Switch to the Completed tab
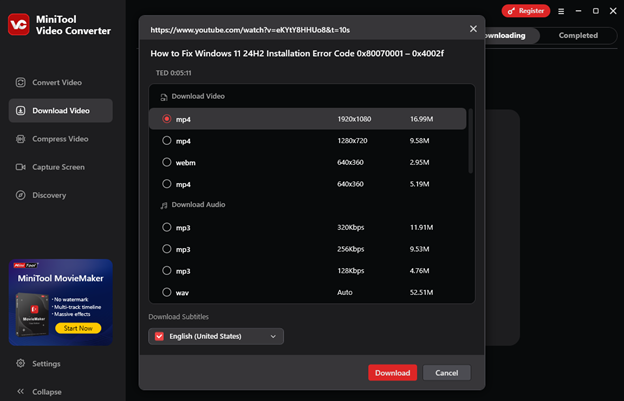Image resolution: width=624 pixels, height=401 pixels. click(578, 35)
